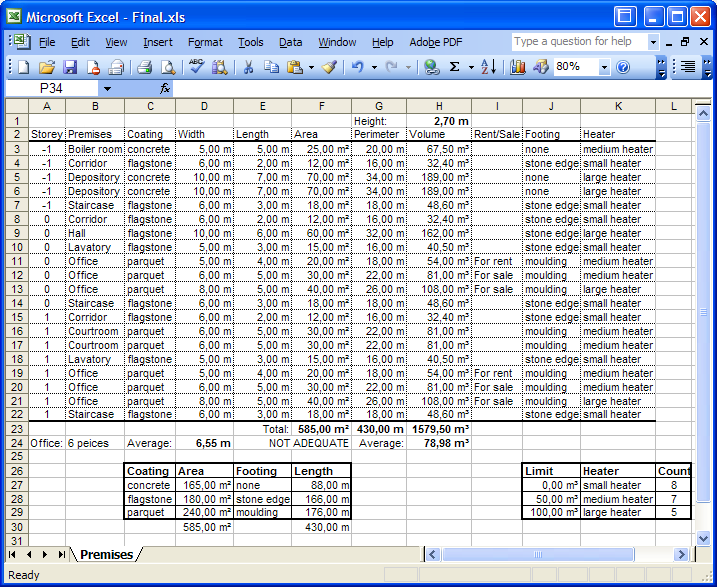Screen dimensions: 717x587
Task: Cut selection with the scissors icon
Action: [x=248, y=68]
